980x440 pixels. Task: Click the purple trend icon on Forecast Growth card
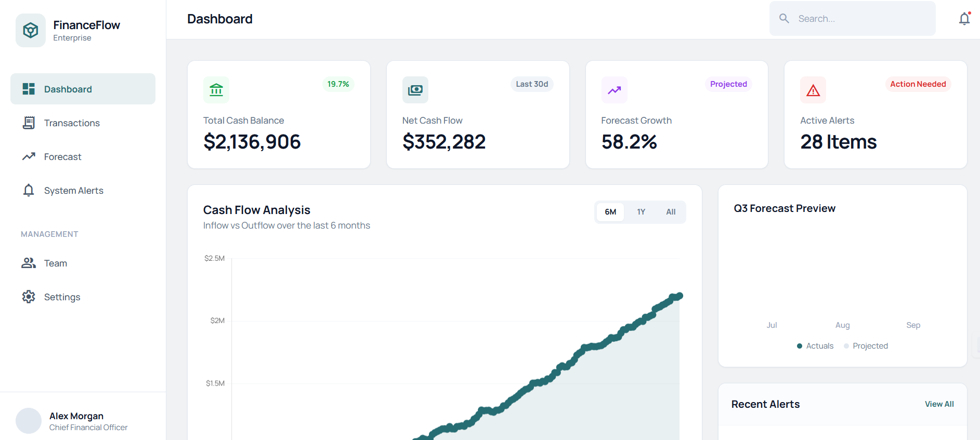coord(615,90)
